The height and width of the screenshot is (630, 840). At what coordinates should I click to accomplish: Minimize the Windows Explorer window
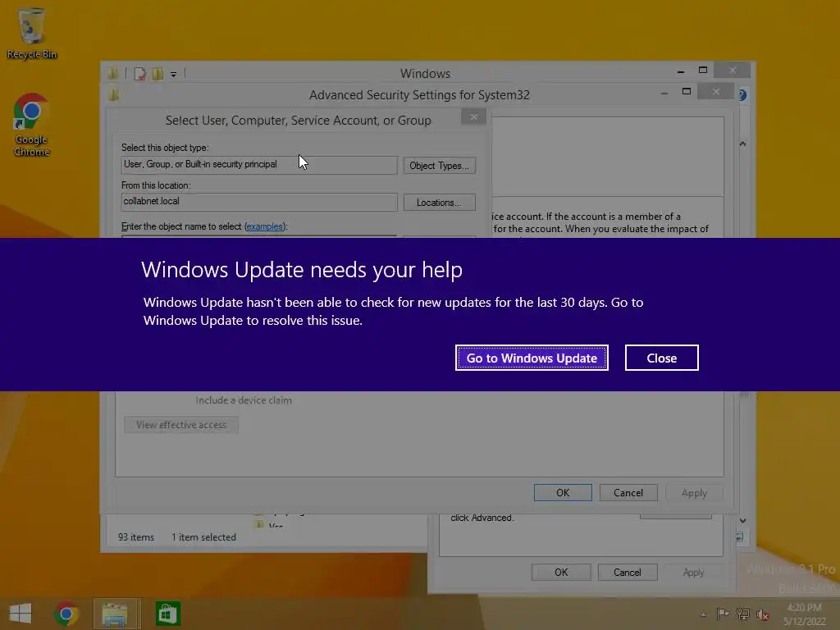tap(680, 71)
